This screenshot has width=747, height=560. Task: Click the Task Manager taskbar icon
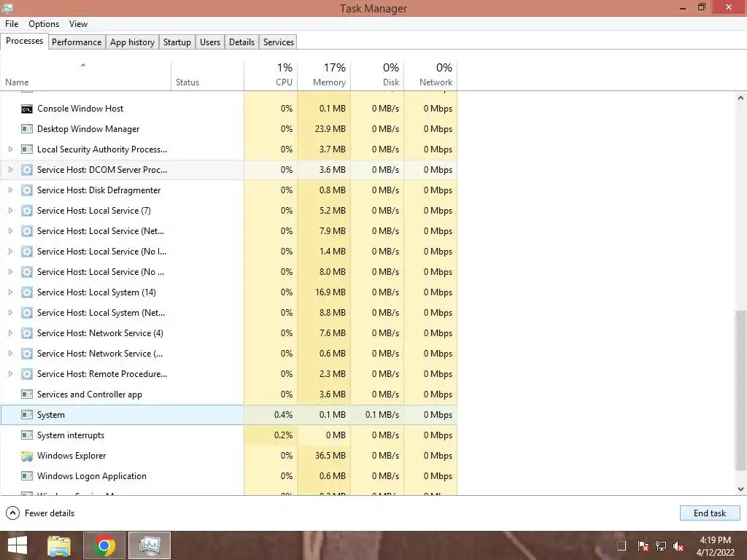[150, 545]
